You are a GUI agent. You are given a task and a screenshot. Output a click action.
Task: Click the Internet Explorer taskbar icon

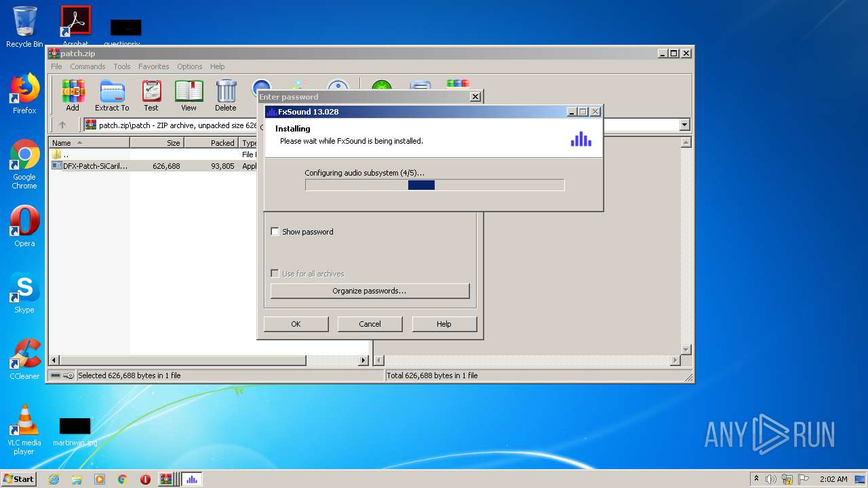(x=54, y=479)
